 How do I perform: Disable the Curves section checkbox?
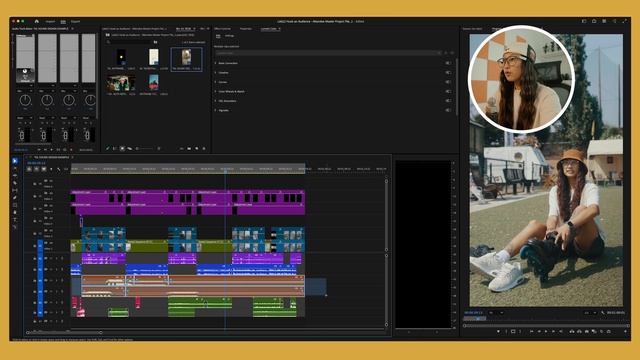tap(448, 82)
